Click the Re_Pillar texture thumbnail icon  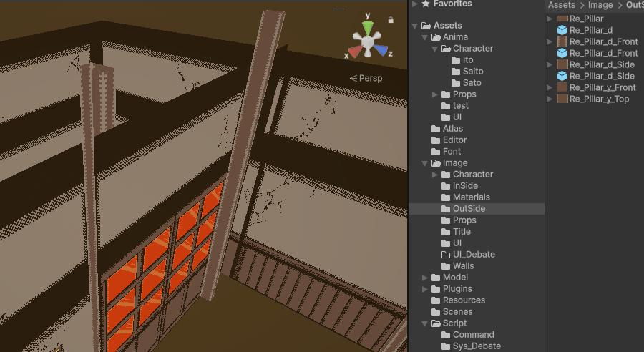pos(562,19)
